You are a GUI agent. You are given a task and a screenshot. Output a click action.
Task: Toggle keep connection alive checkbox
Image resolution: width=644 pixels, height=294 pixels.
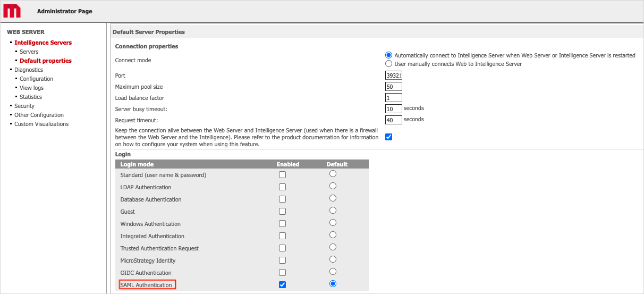click(x=388, y=137)
